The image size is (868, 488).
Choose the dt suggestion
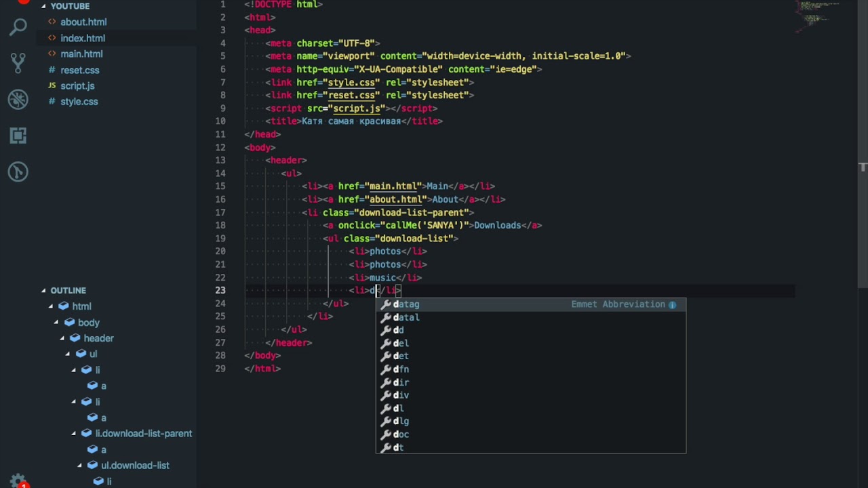[x=531, y=447]
